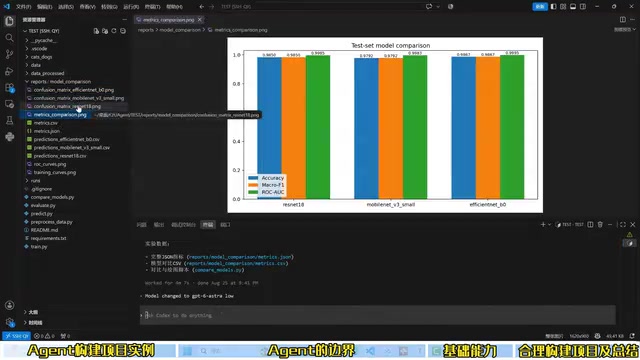The height and width of the screenshot is (360, 640).
Task: Toggle the secondary side bar layout
Action: point(583,7)
